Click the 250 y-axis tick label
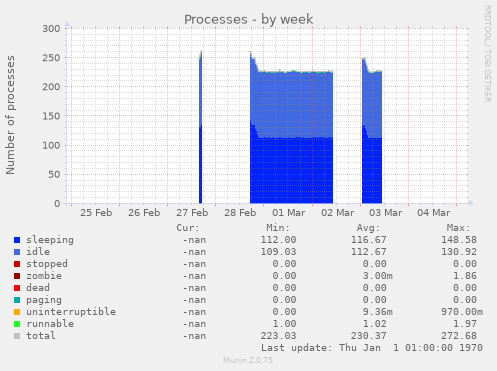The height and width of the screenshot is (371, 497). pyautogui.click(x=51, y=58)
